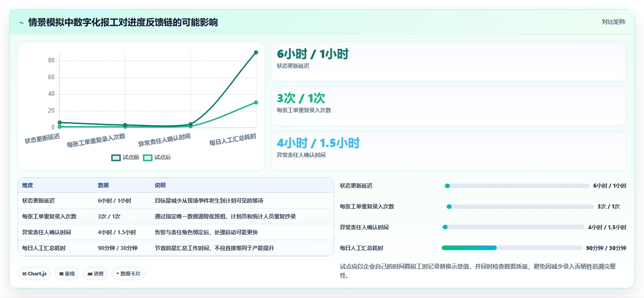The image size is (644, 298).
Task: Select table cell 90分钟 / 30分钟
Action: coord(117,248)
